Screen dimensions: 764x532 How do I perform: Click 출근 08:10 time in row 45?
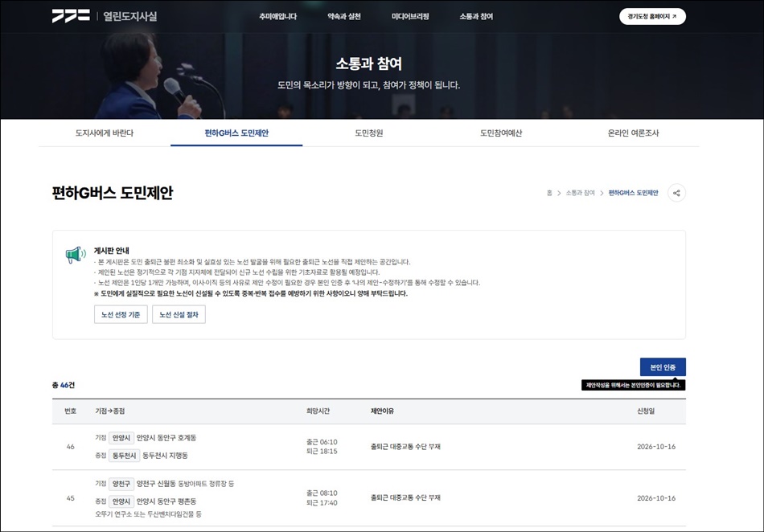pos(322,493)
